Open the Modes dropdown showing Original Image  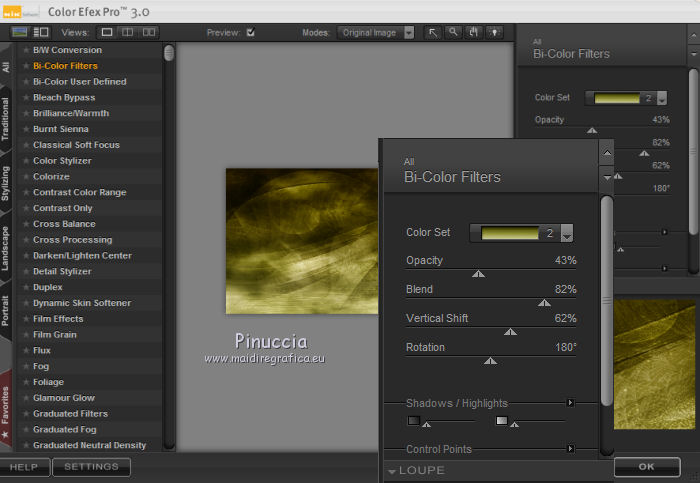click(376, 33)
